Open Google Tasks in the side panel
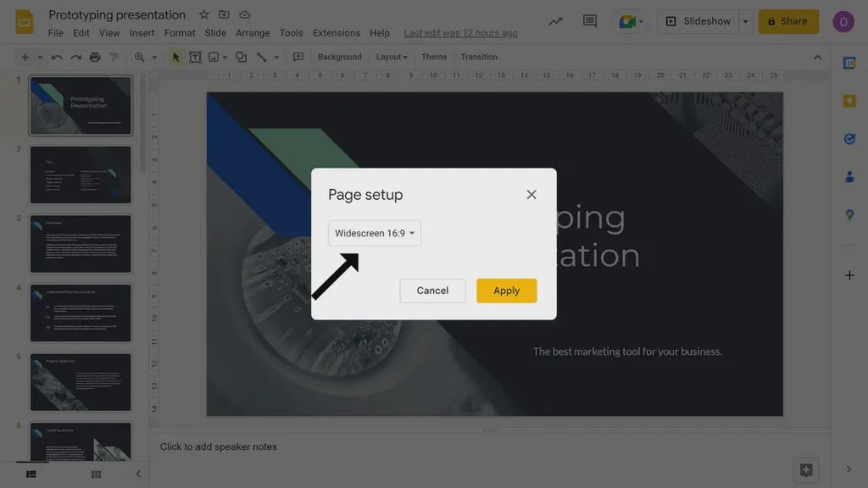Image resolution: width=868 pixels, height=488 pixels. tap(849, 138)
